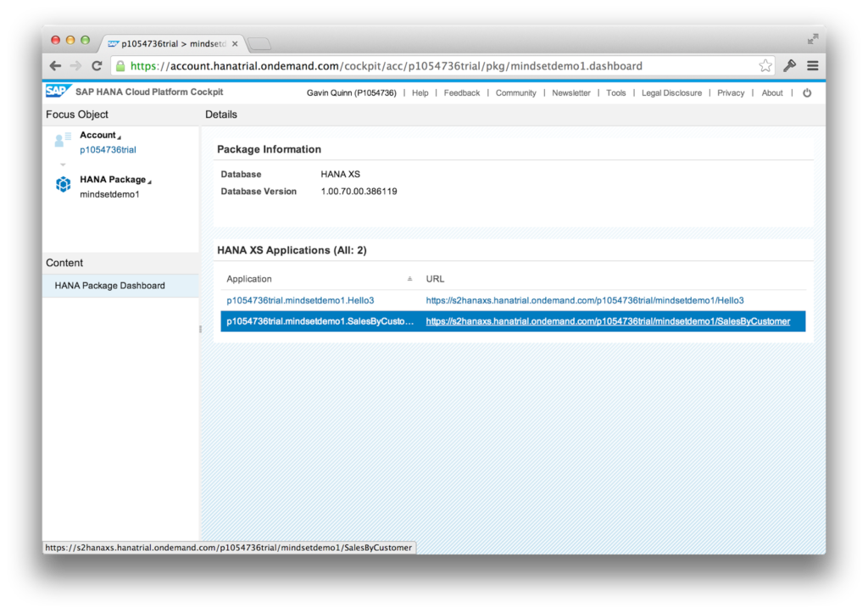Click the Account person icon
The width and height of the screenshot is (868, 613).
pyautogui.click(x=63, y=140)
